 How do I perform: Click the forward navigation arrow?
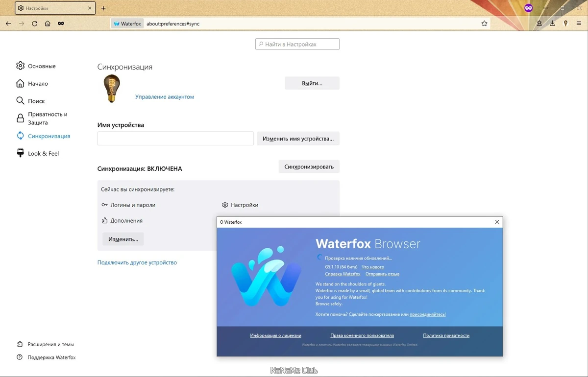22,24
